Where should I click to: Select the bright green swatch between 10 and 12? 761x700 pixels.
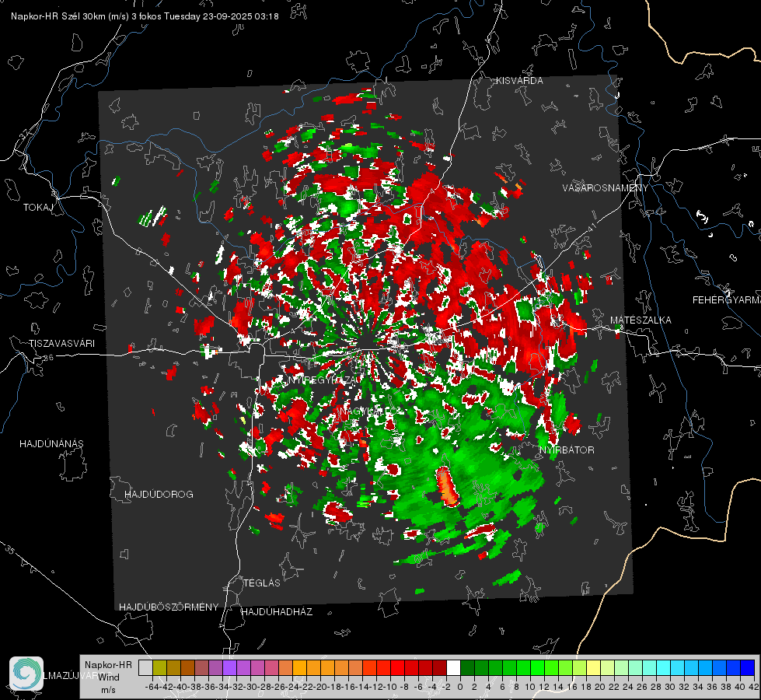click(x=537, y=667)
